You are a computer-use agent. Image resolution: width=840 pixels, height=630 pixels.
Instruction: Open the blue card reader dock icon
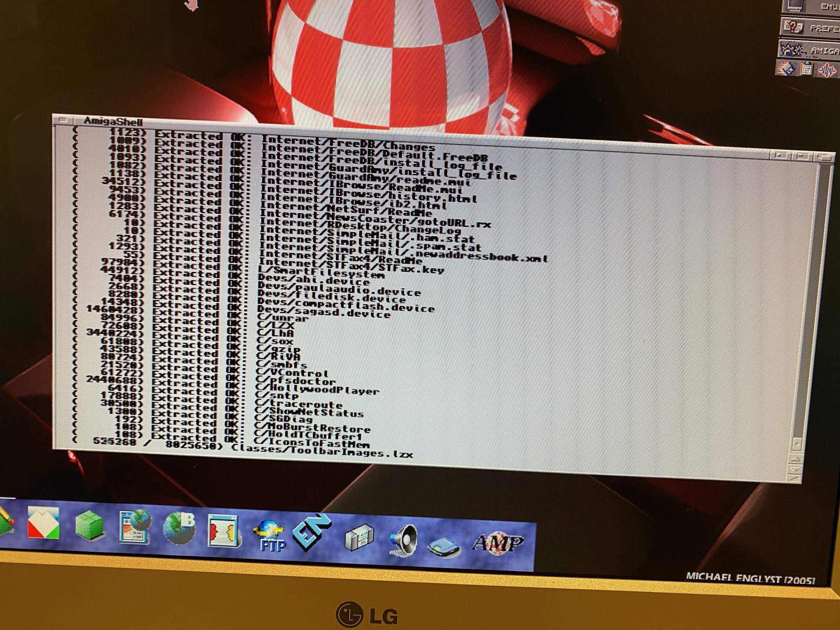click(x=443, y=546)
